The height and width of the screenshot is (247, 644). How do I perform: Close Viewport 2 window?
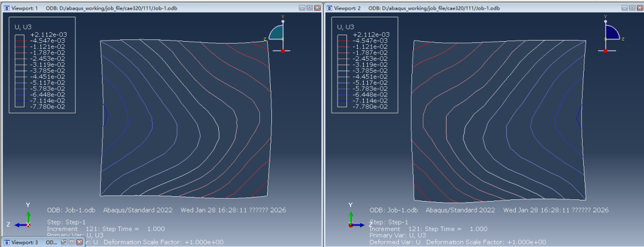coord(639,8)
